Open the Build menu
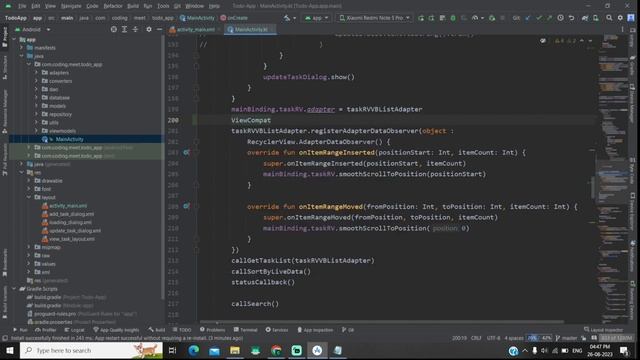This screenshot has height=360, width=640. pos(133,6)
